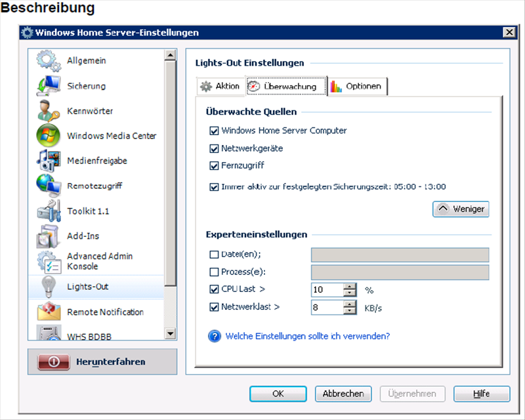Uncheck Windows Home Server Computer checkbox
525x420 pixels.
[x=214, y=131]
